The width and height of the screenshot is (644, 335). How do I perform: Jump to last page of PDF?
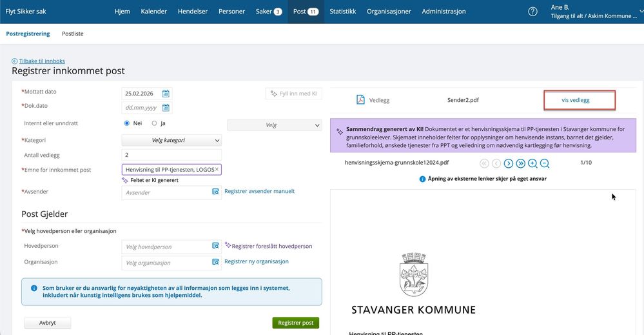pyautogui.click(x=520, y=163)
